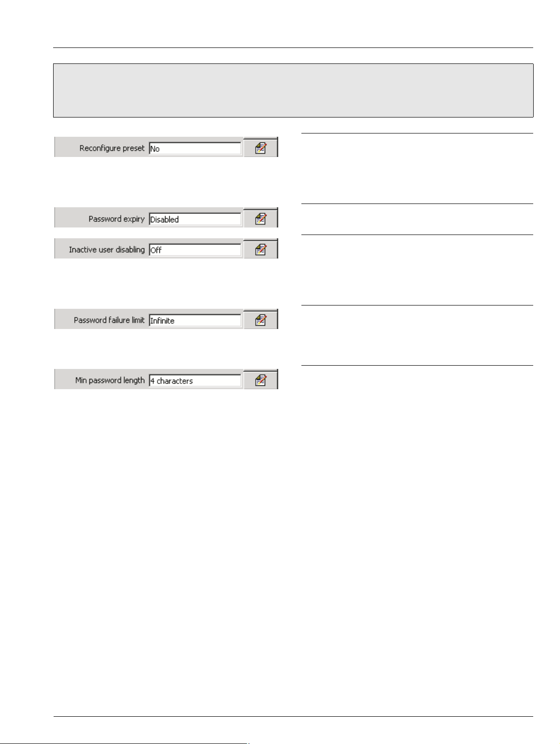Image resolution: width=560 pixels, height=744 pixels.
Task: Focus the Inactive user disabling field showing Off
Action: (195, 250)
